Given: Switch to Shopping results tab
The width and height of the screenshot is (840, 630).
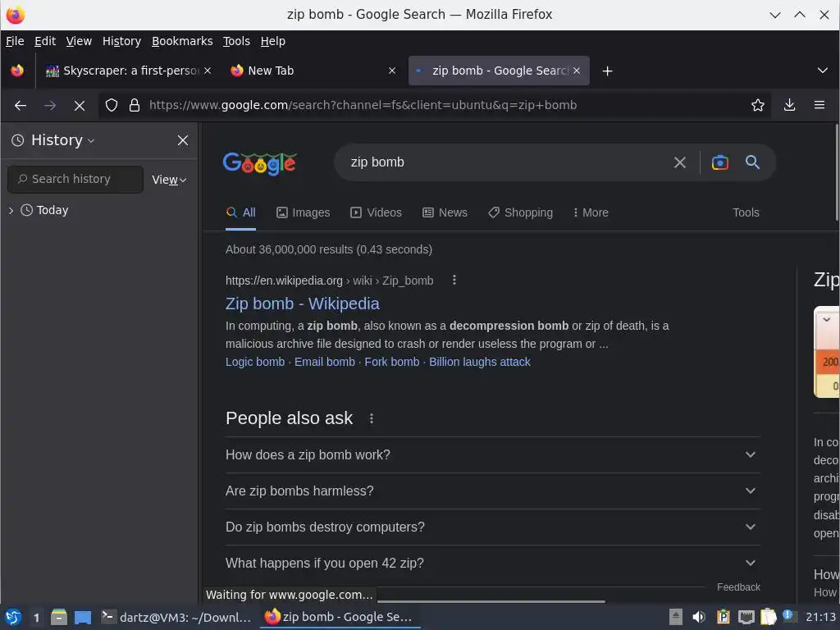Looking at the screenshot, I should (x=520, y=212).
